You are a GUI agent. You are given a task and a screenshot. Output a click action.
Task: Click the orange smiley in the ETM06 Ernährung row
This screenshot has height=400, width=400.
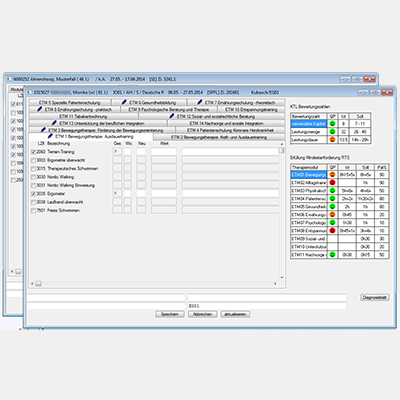332,215
